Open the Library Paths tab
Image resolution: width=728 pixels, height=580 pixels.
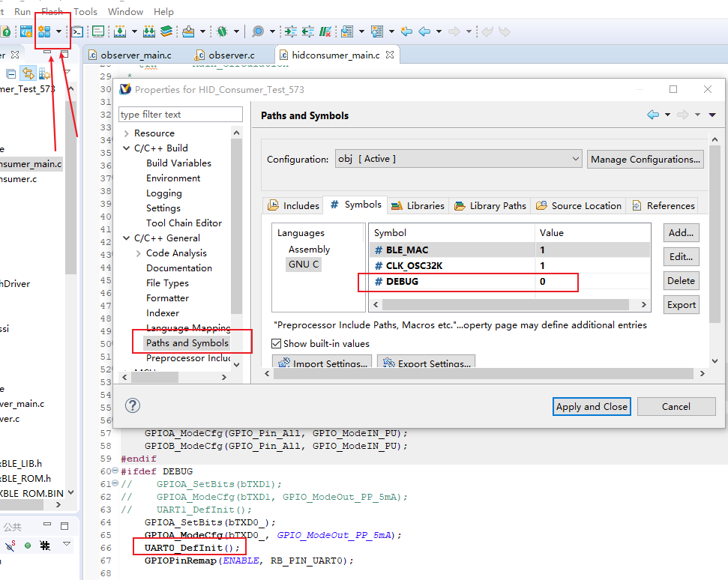coord(491,205)
